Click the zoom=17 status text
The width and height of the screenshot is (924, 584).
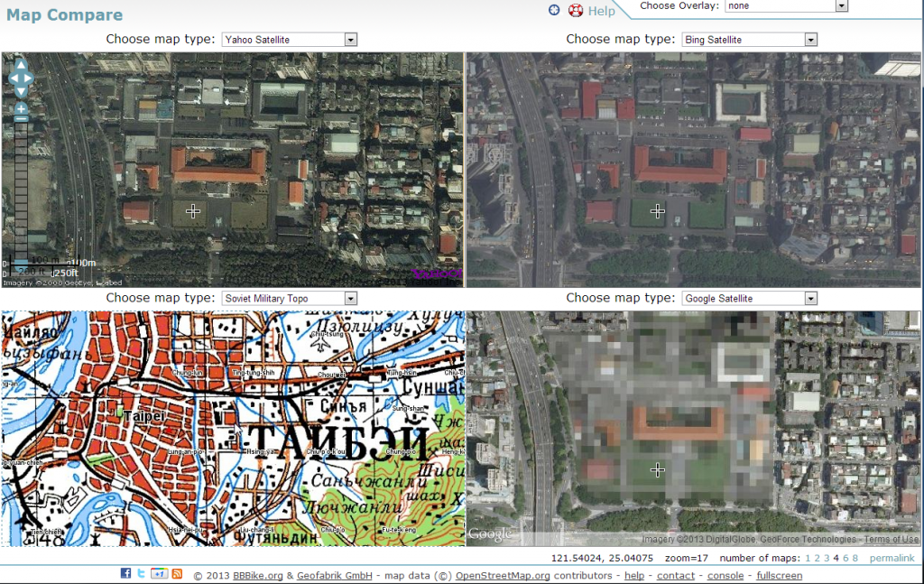coord(687,558)
